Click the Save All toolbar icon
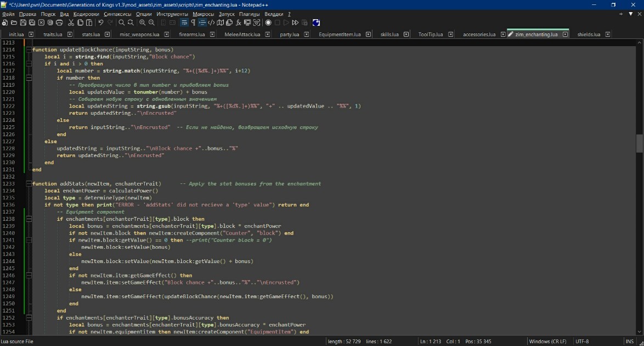The width and height of the screenshot is (644, 346). tap(32, 23)
